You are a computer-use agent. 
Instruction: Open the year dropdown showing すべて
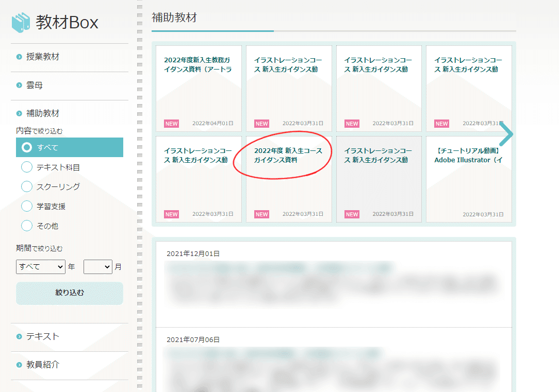pos(41,267)
